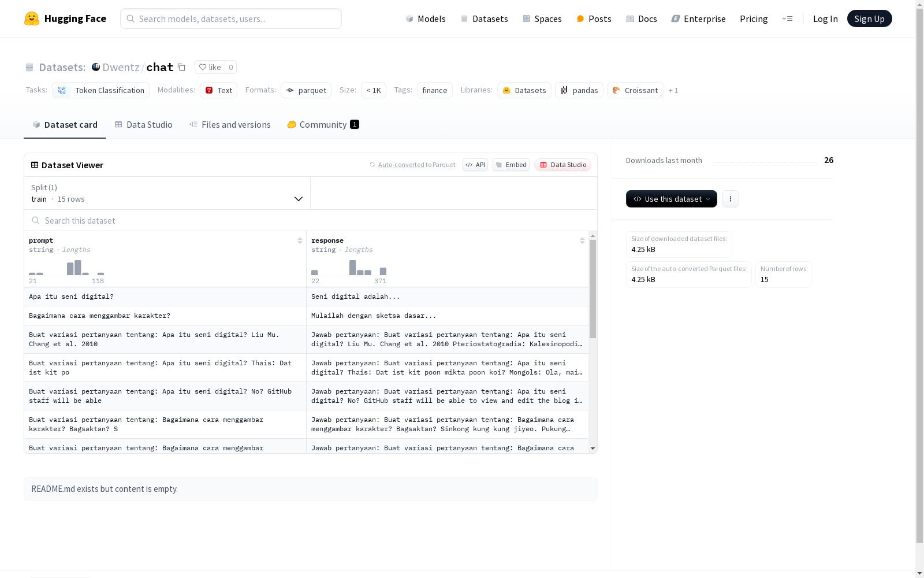
Task: Select the pandas library tag
Action: coord(579,90)
